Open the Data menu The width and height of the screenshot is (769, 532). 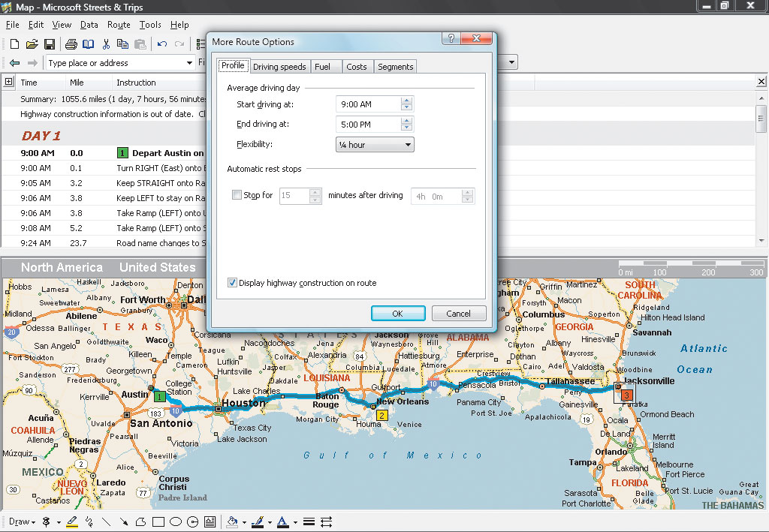89,25
